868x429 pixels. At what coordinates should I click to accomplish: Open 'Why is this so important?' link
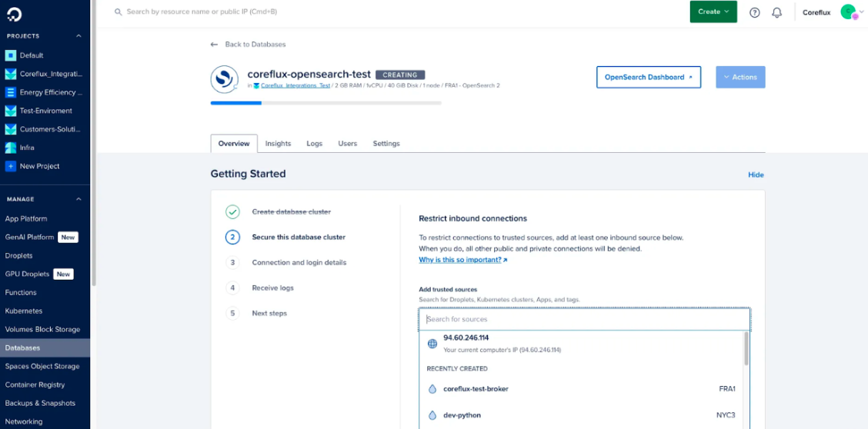(462, 259)
